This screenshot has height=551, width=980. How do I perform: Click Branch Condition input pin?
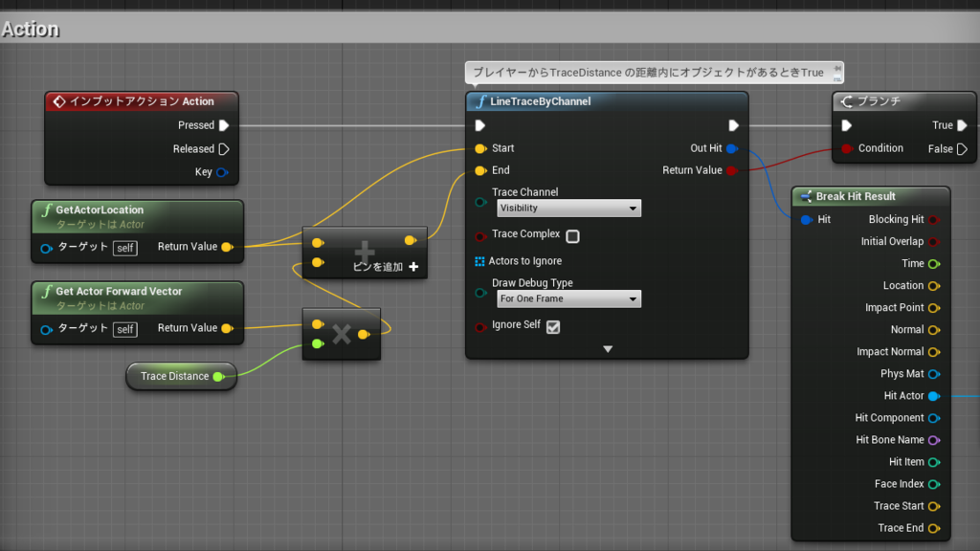click(847, 148)
